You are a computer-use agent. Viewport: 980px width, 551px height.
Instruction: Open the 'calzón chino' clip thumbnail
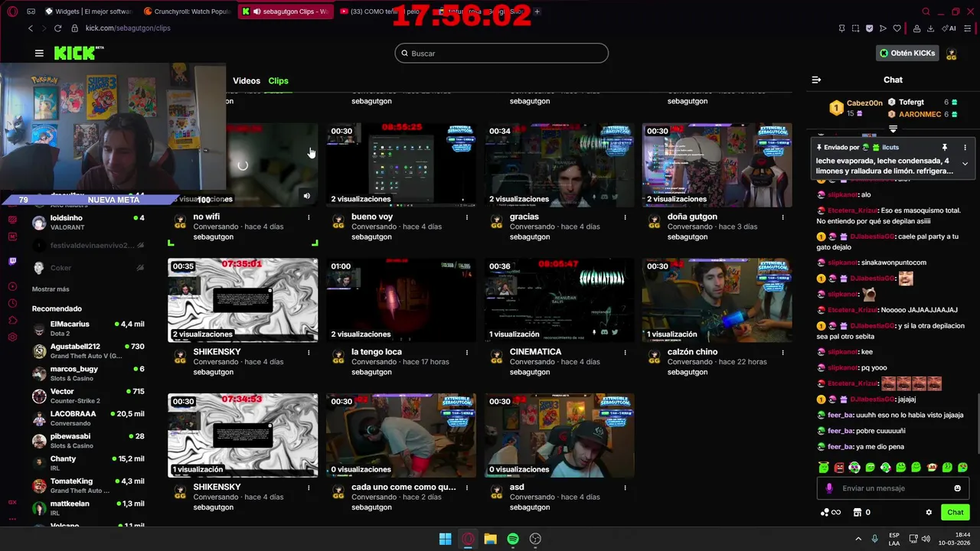717,300
